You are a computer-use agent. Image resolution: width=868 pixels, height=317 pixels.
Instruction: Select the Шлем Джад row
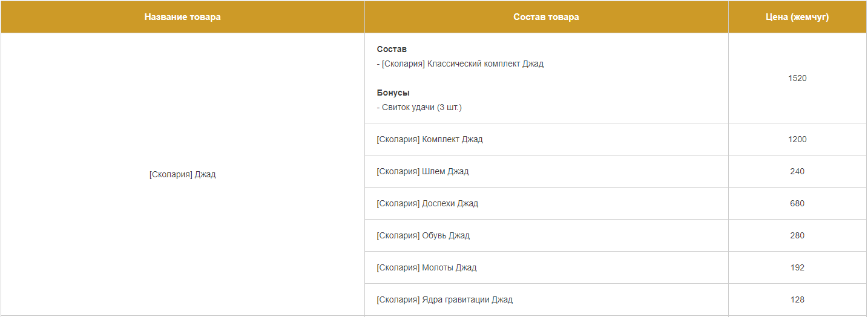422,172
